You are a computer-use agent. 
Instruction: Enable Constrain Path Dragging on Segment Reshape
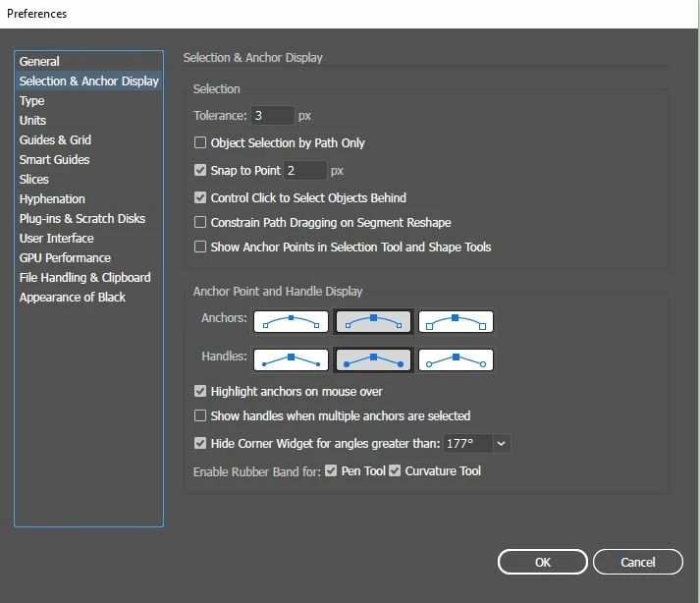click(200, 222)
